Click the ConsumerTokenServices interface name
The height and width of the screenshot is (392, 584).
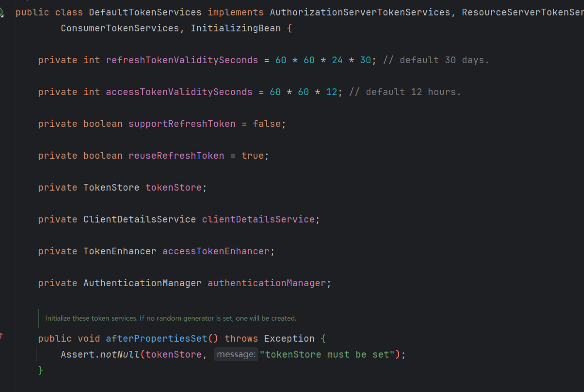(x=120, y=28)
